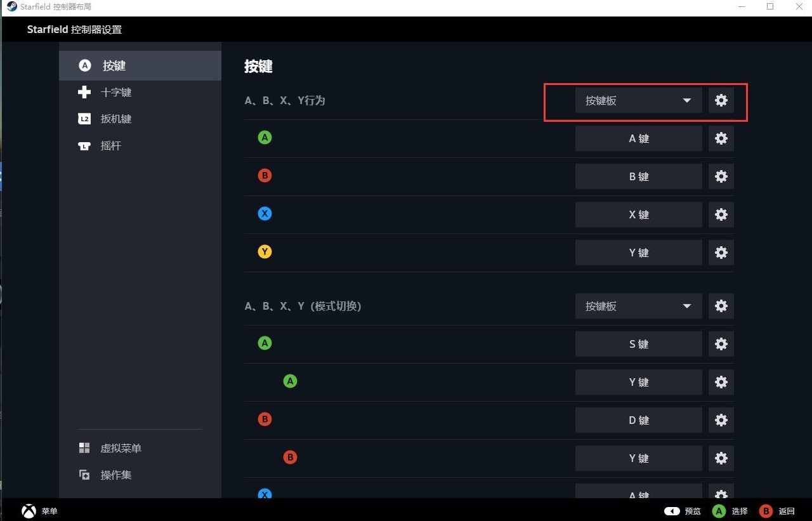This screenshot has width=812, height=521.
Task: Open gear settings for X 键 binding
Action: click(721, 214)
